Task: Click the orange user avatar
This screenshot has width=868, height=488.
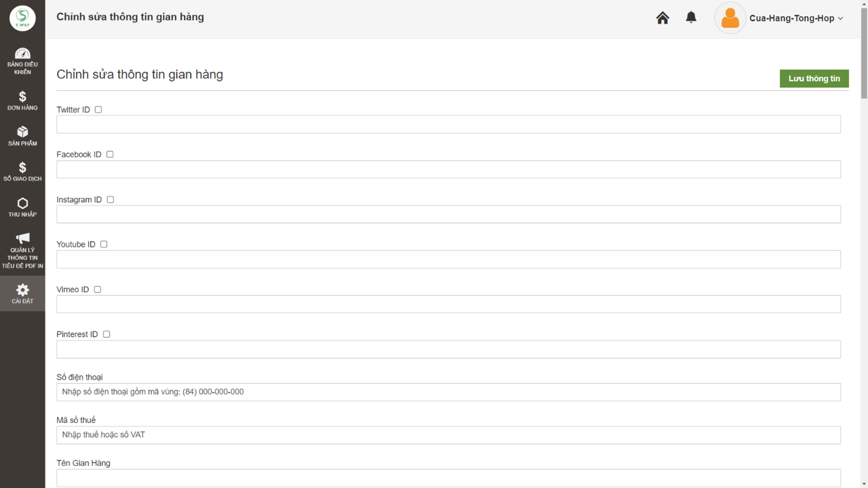Action: (x=730, y=18)
